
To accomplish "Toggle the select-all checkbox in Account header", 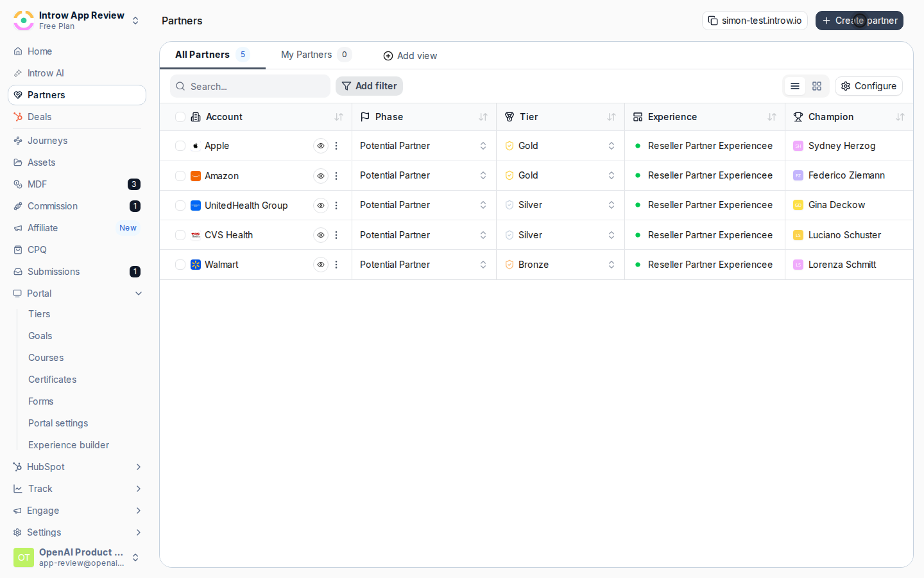I will tap(180, 117).
